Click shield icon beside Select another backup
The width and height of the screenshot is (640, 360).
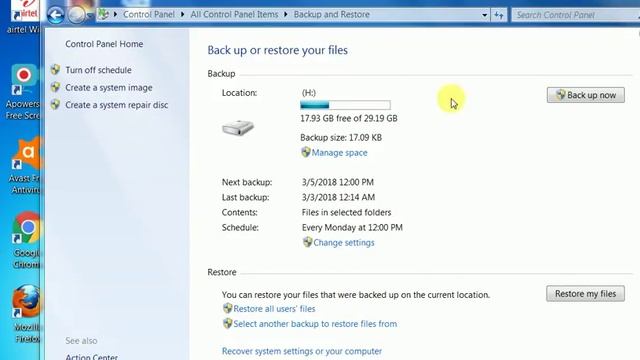(x=227, y=324)
